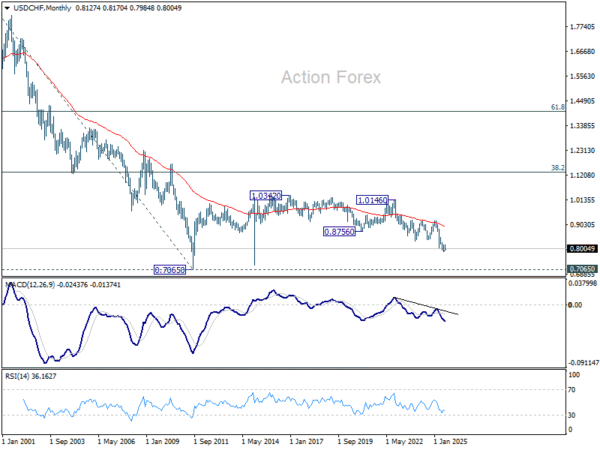
Task: Click the 0.70658 low price label
Action: coord(170,270)
